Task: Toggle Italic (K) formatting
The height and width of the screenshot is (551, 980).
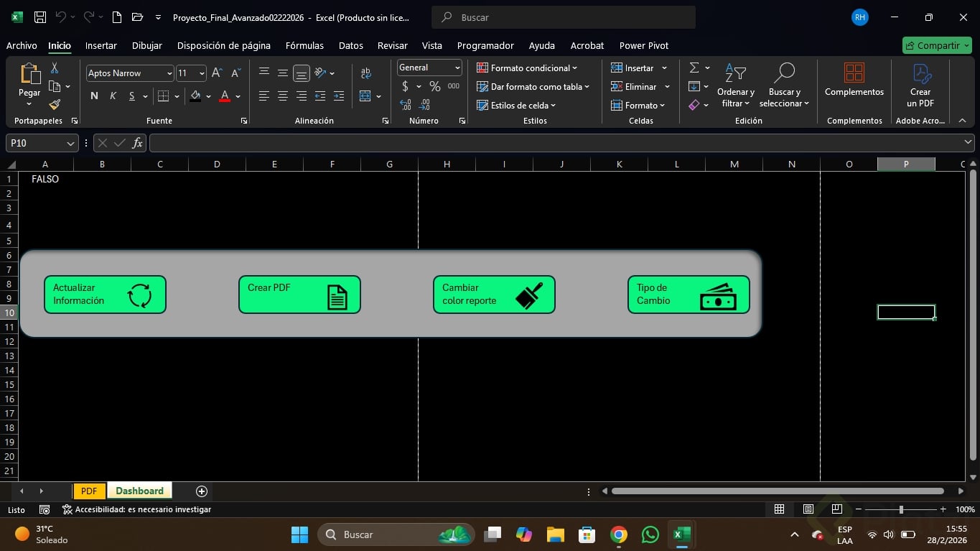Action: pyautogui.click(x=113, y=96)
